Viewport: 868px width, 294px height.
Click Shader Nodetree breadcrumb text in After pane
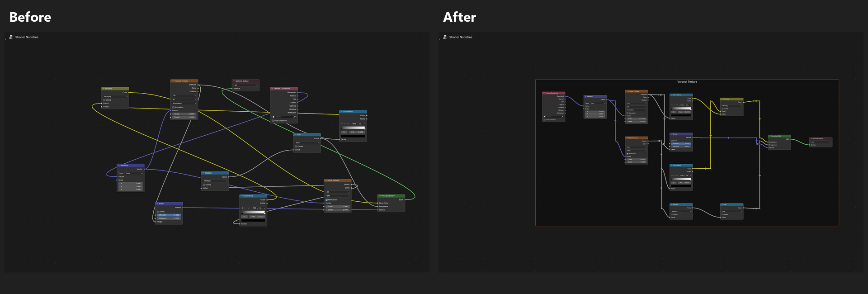point(461,37)
